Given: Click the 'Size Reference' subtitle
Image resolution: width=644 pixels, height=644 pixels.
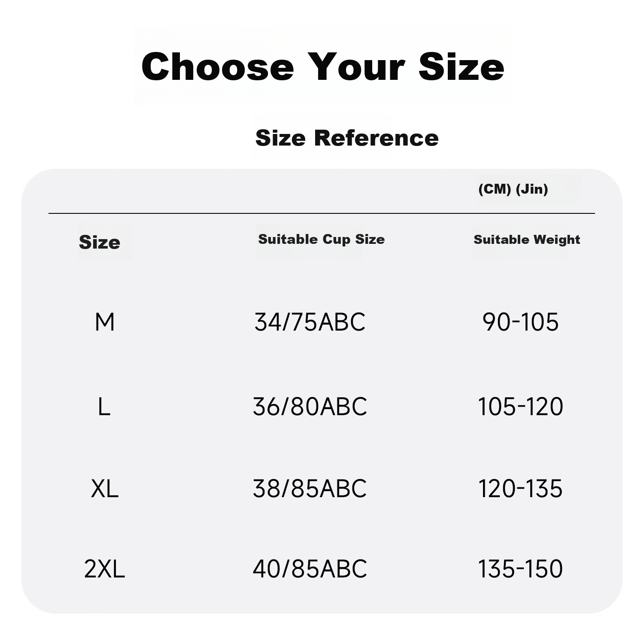Looking at the screenshot, I should [347, 138].
